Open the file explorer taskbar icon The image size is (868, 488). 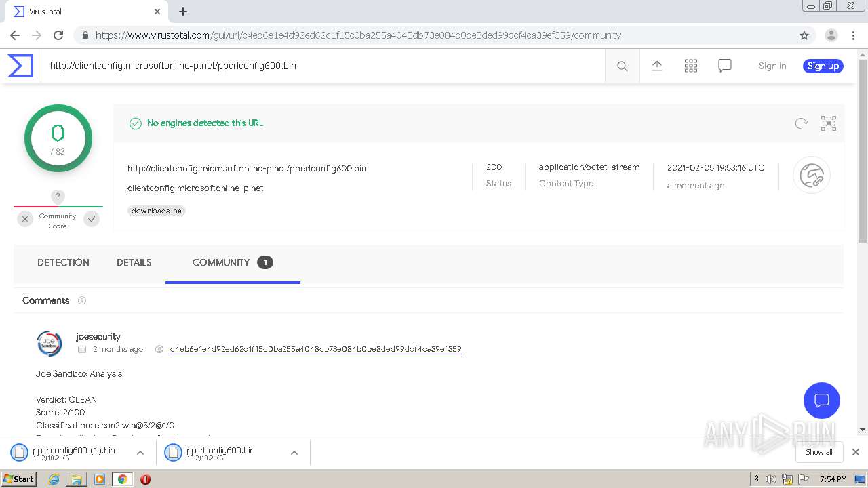tap(77, 479)
